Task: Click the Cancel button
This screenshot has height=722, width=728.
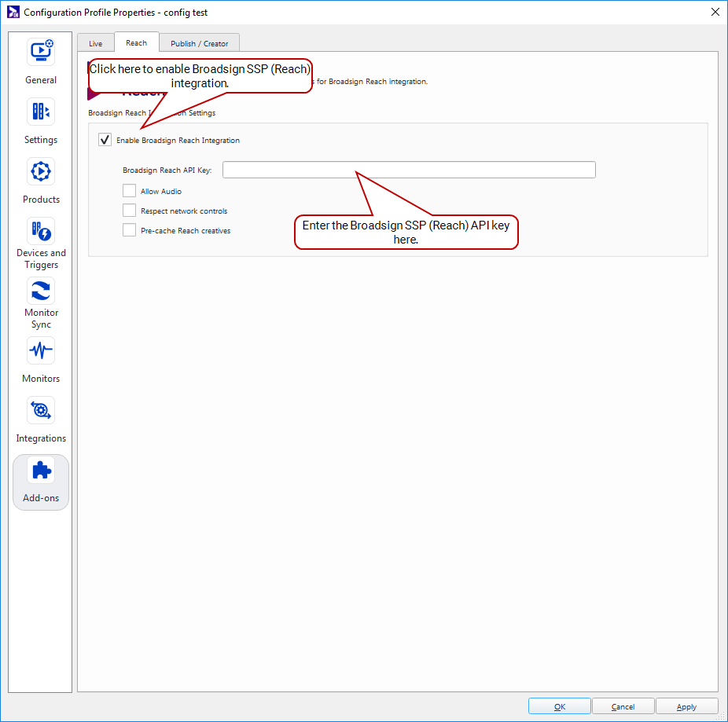Action: [x=623, y=706]
